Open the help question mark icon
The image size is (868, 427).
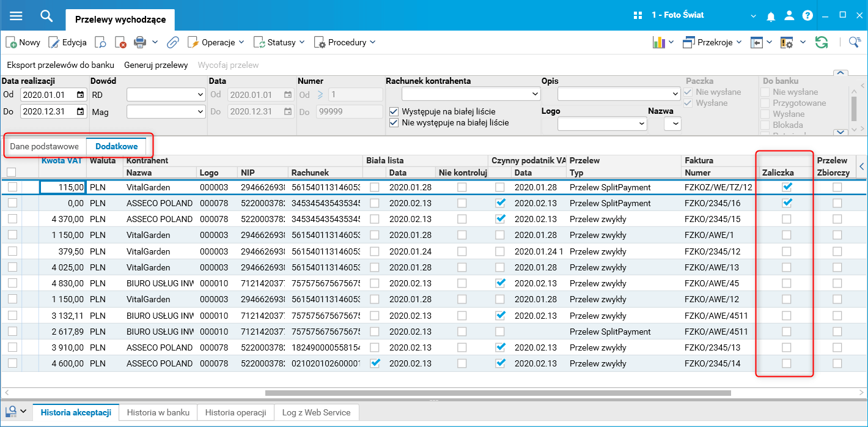tap(807, 15)
